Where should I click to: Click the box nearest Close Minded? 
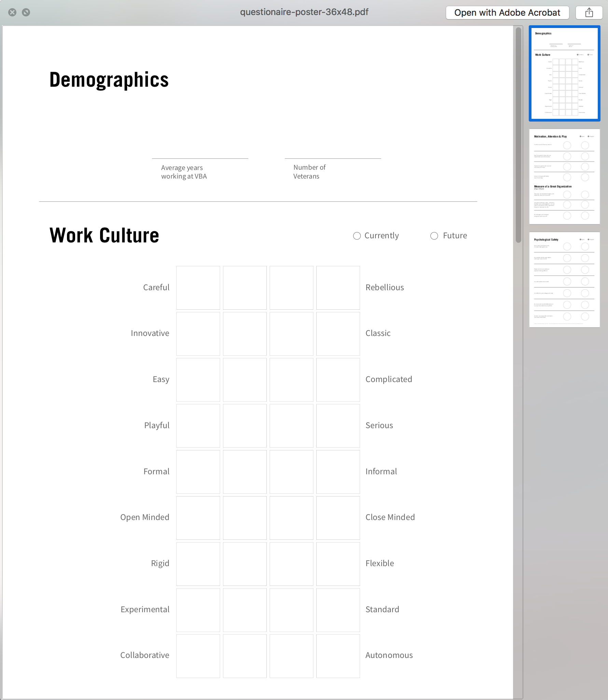click(338, 518)
